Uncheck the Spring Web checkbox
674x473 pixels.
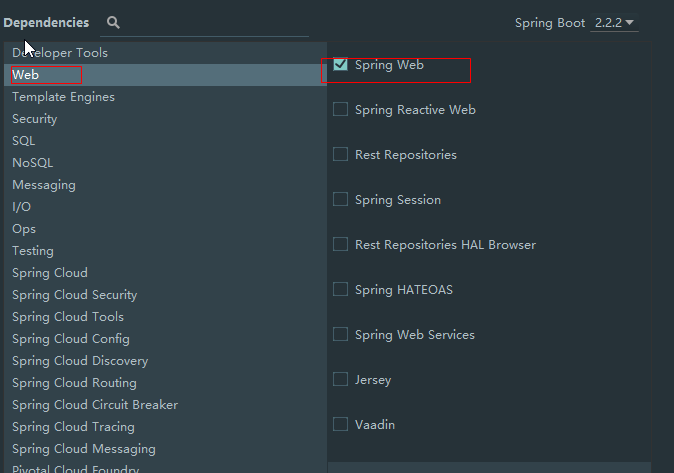click(340, 64)
